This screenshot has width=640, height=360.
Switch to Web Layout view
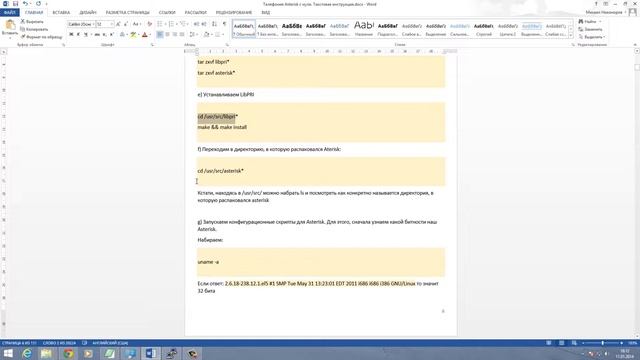tap(574, 343)
